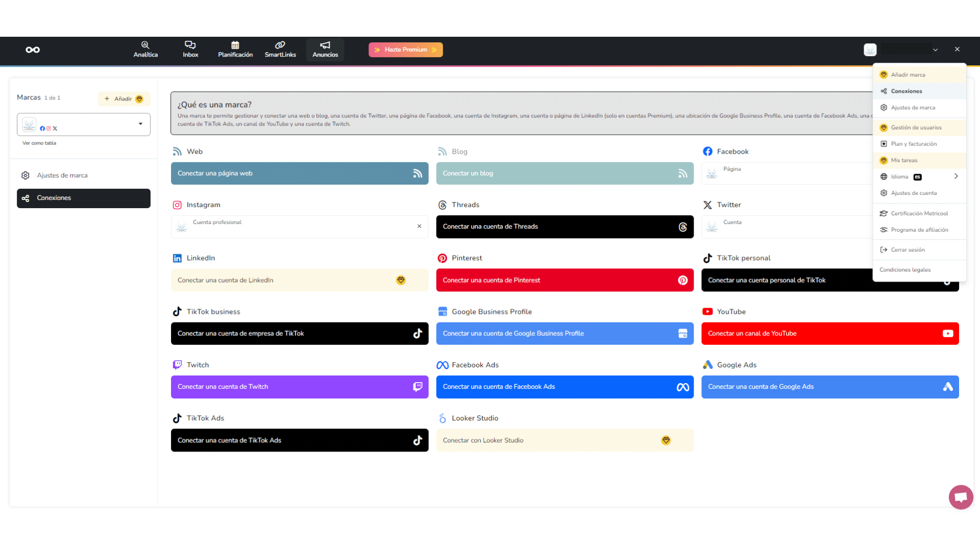Click Conectar un canal de YouTube

[x=830, y=334]
